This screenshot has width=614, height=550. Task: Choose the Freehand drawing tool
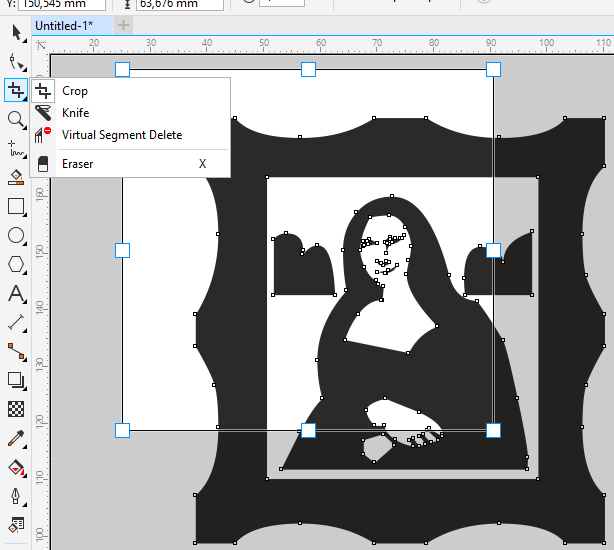click(15, 149)
